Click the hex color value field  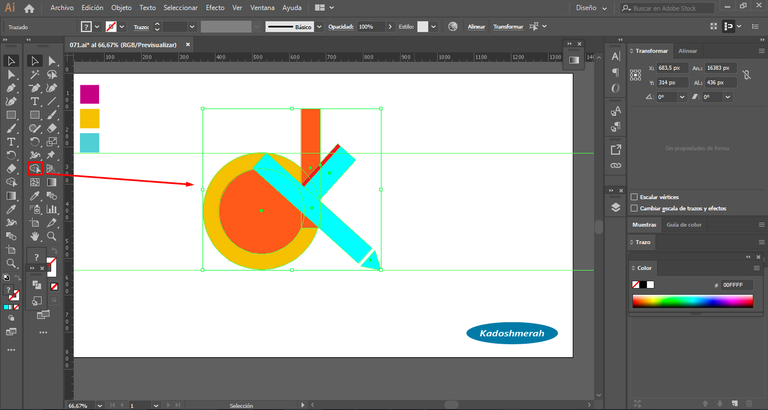click(736, 285)
